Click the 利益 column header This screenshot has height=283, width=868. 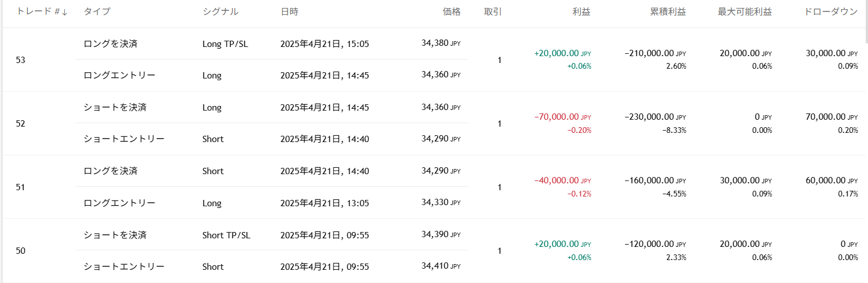581,11
